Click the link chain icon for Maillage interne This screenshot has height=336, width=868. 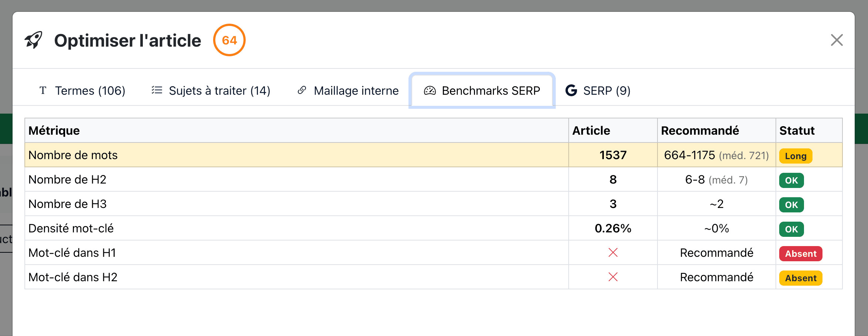302,90
